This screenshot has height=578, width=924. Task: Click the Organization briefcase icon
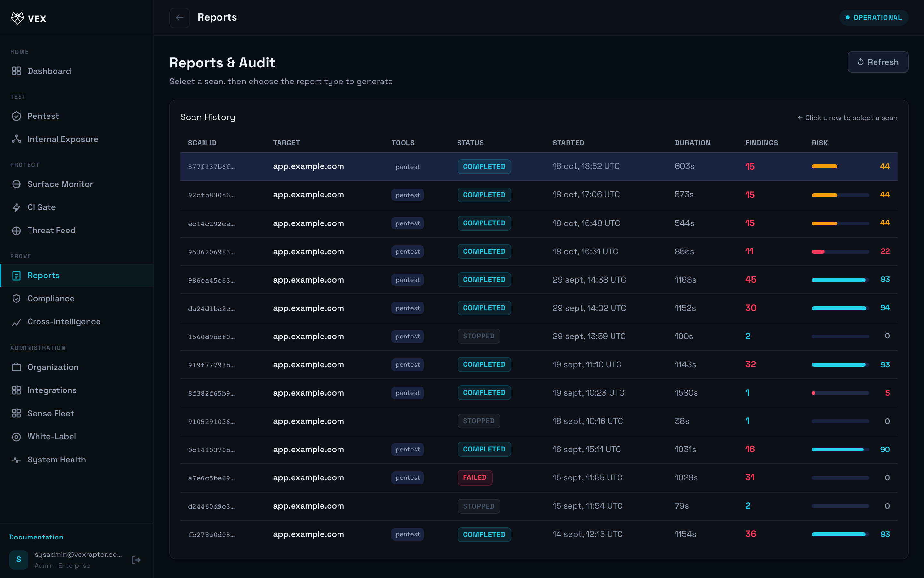16,367
